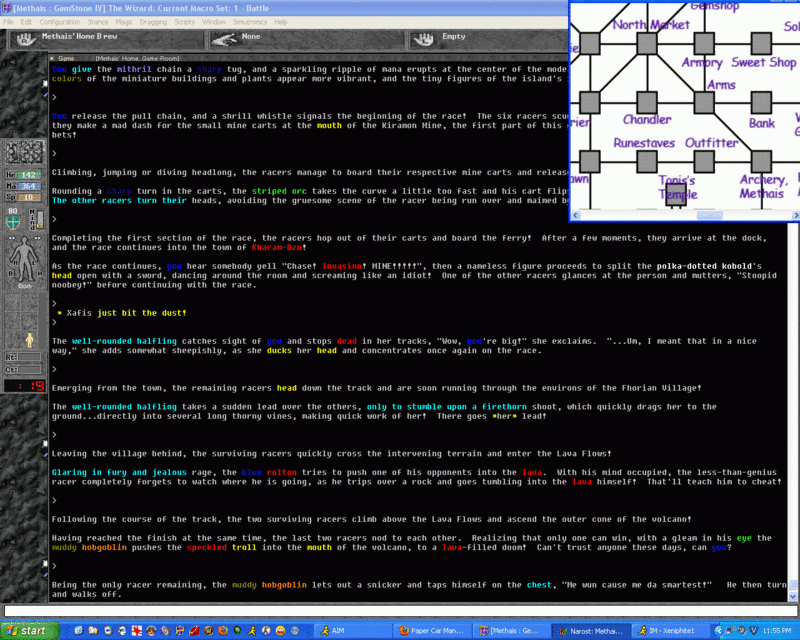Click the prepared spell hand icon showing None

point(224,37)
